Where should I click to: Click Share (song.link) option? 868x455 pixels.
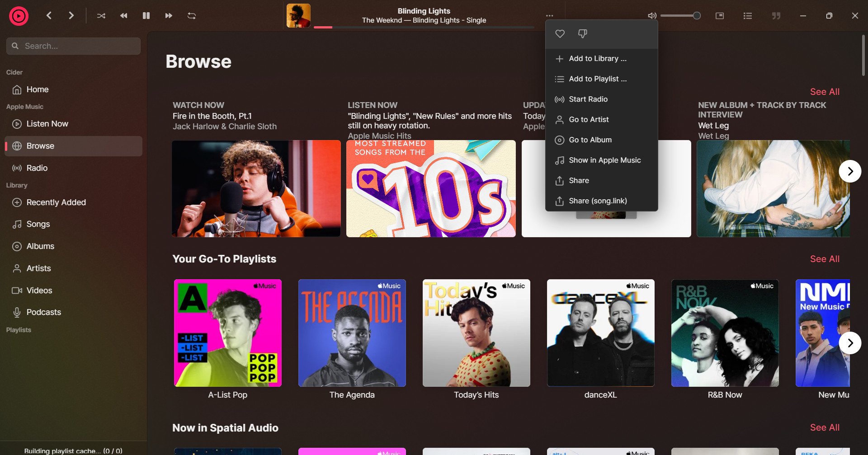click(601, 201)
